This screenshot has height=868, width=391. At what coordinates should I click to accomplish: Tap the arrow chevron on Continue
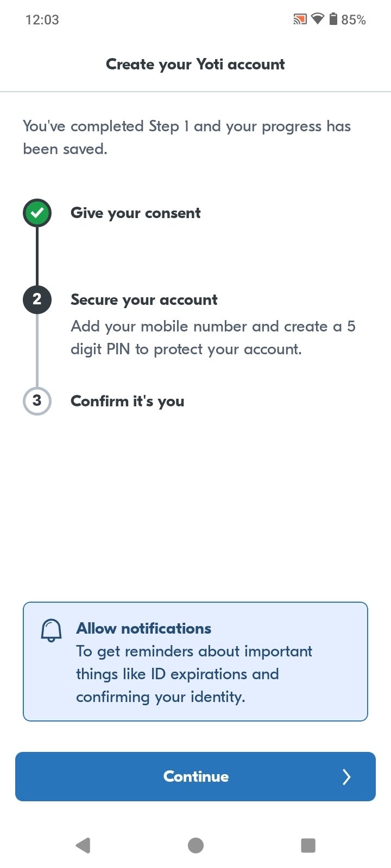[x=346, y=777]
